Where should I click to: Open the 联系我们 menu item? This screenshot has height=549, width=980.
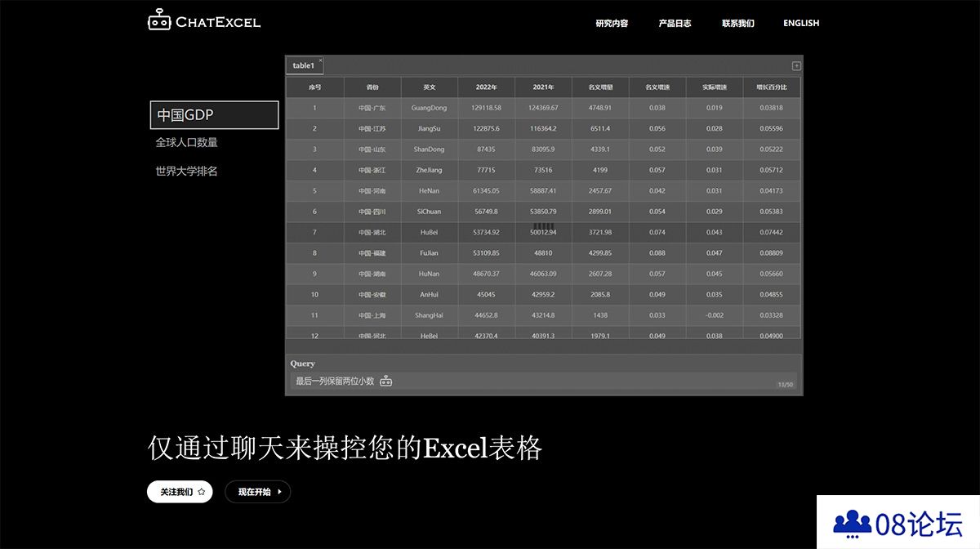click(x=738, y=23)
